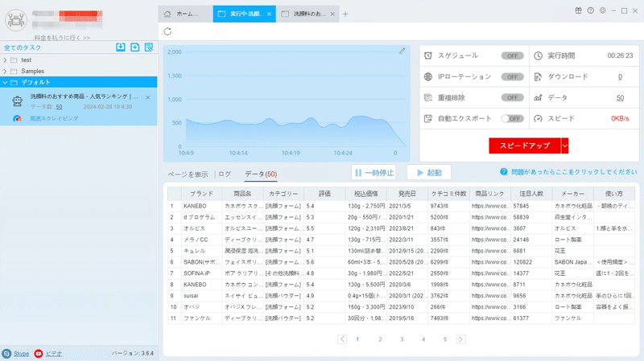Click the 料金を払うに行く link

click(62, 38)
